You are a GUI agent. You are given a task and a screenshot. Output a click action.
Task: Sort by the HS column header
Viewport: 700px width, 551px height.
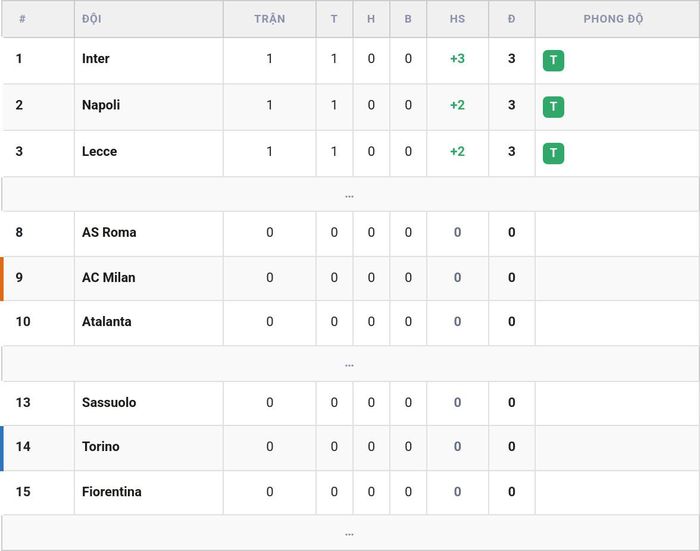coord(457,19)
